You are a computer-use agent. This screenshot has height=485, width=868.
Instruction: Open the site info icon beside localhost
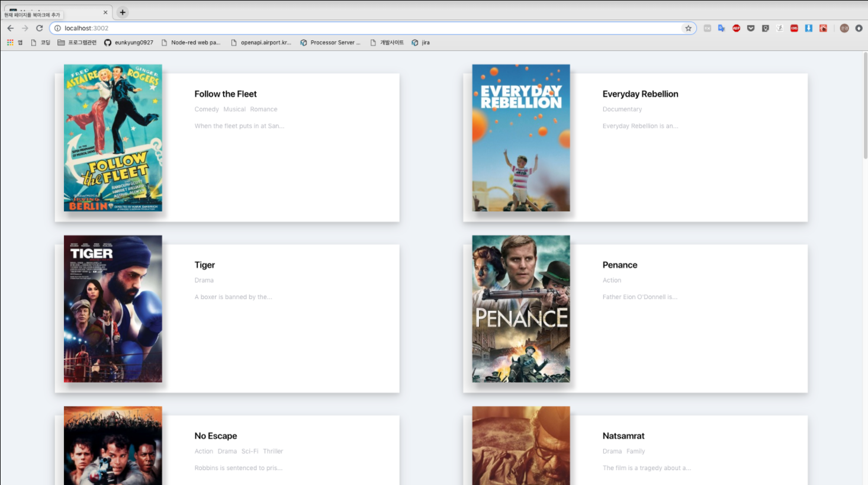click(57, 28)
